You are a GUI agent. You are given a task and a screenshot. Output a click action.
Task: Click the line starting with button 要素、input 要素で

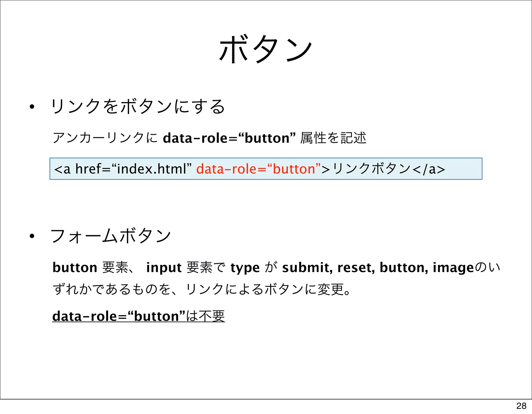[276, 267]
